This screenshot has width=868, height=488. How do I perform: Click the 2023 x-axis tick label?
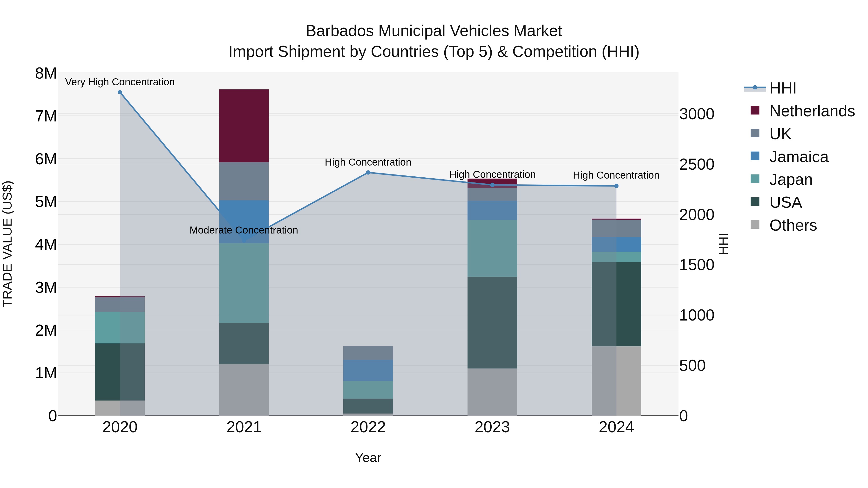[x=492, y=427]
